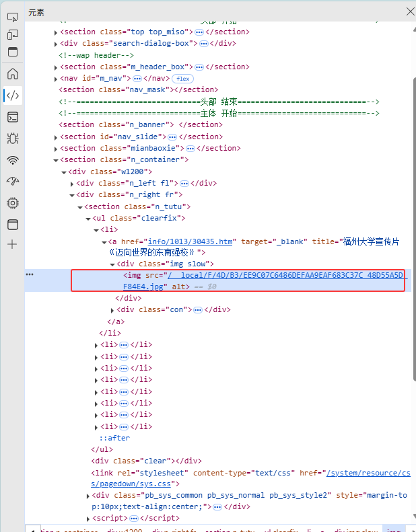
Task: Expand the mianbaoxie section node
Action: (56, 149)
